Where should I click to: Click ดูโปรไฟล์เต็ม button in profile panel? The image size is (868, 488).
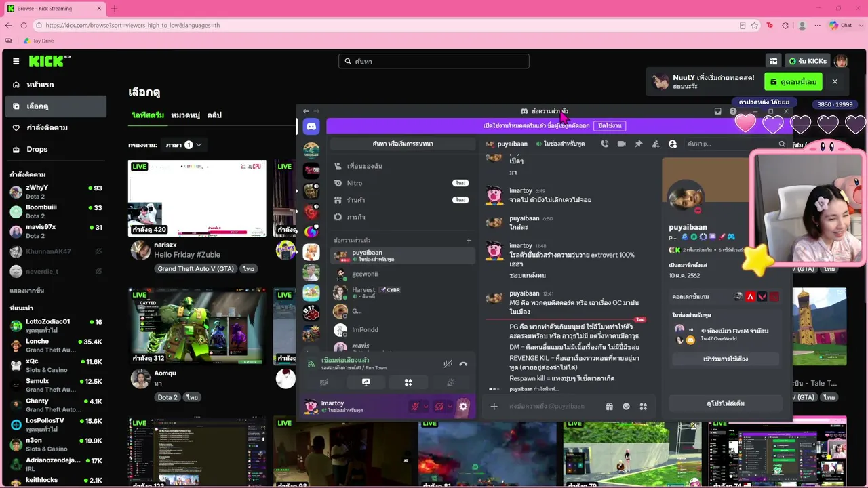[726, 403]
